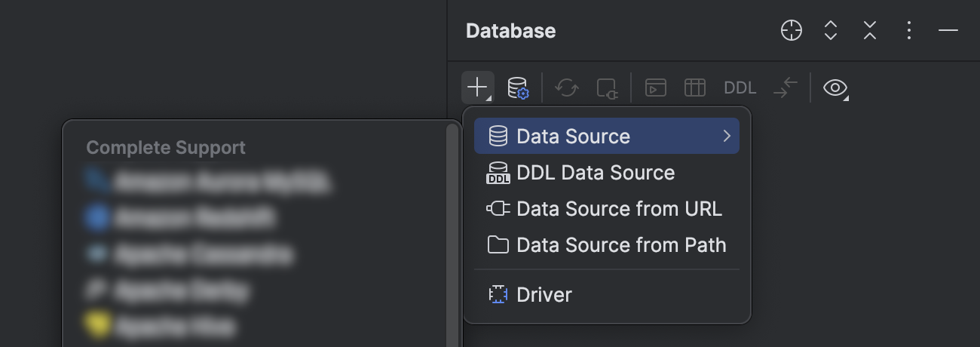Image resolution: width=980 pixels, height=347 pixels.
Task: Open Data Source Properties
Action: pyautogui.click(x=518, y=88)
